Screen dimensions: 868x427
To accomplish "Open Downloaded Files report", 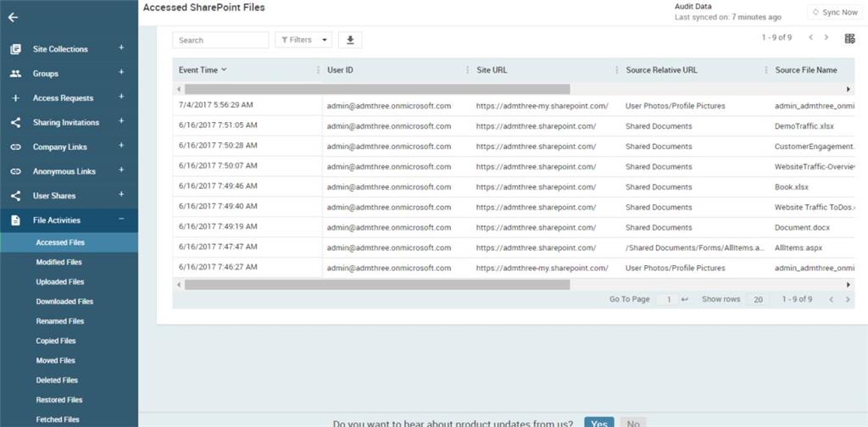I will [64, 302].
